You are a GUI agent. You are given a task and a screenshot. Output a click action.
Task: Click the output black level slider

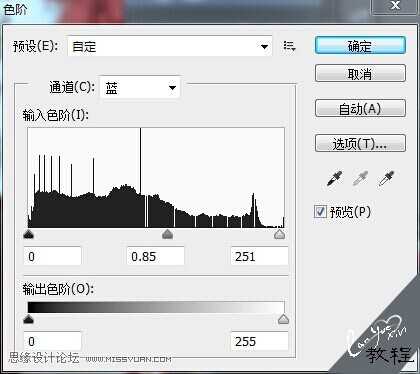[x=29, y=319]
